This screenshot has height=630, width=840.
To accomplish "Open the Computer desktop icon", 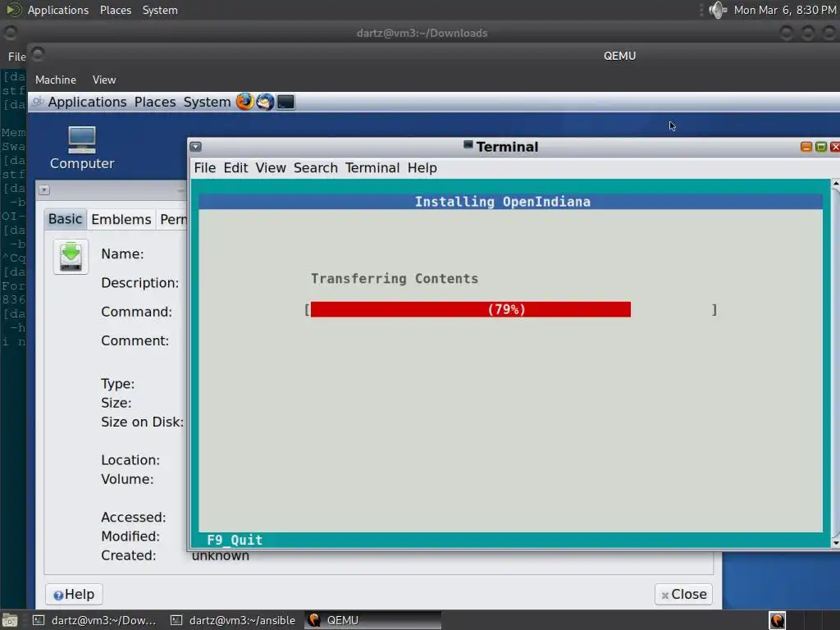I will pyautogui.click(x=82, y=148).
